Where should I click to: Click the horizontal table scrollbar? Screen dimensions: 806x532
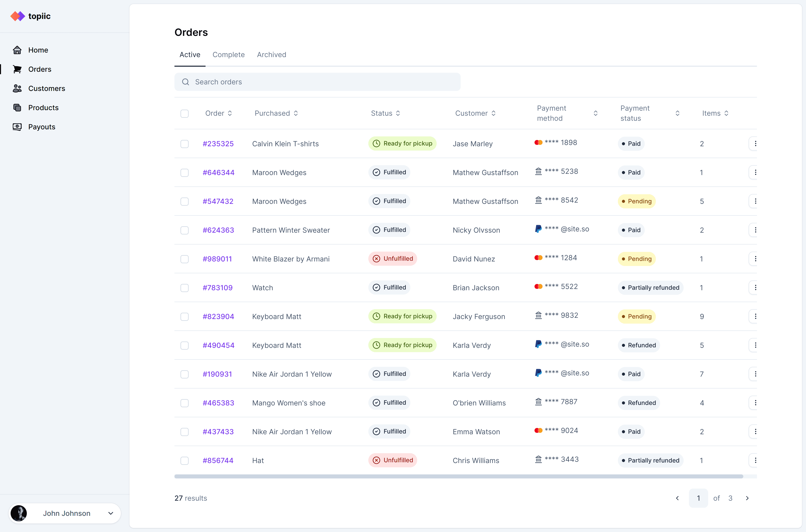[x=458, y=476]
